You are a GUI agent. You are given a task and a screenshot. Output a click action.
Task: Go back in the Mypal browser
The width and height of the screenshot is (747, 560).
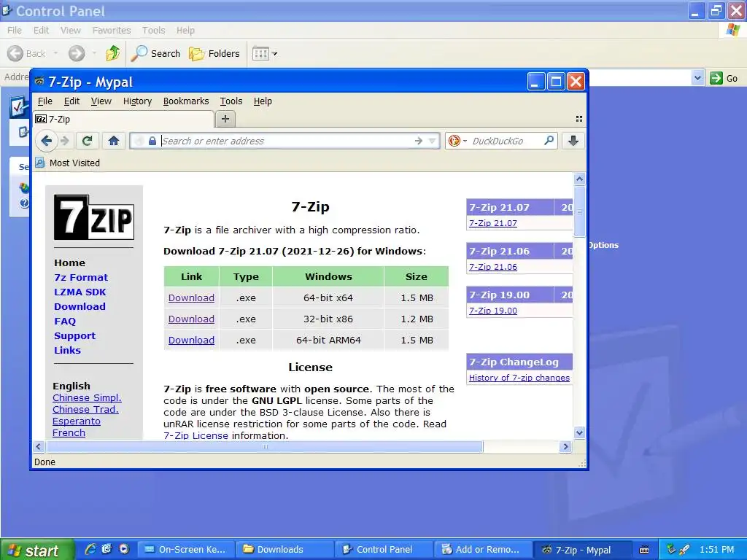click(x=46, y=141)
